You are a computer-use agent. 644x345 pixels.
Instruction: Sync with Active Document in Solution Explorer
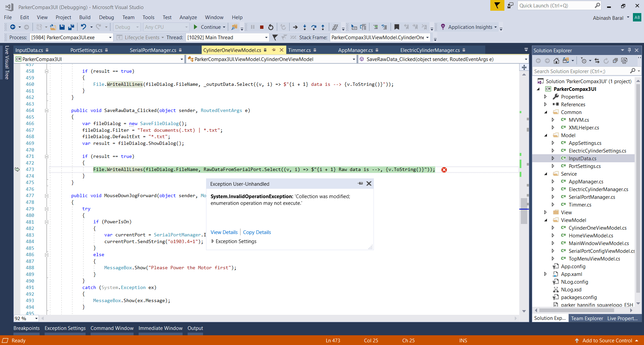(597, 61)
